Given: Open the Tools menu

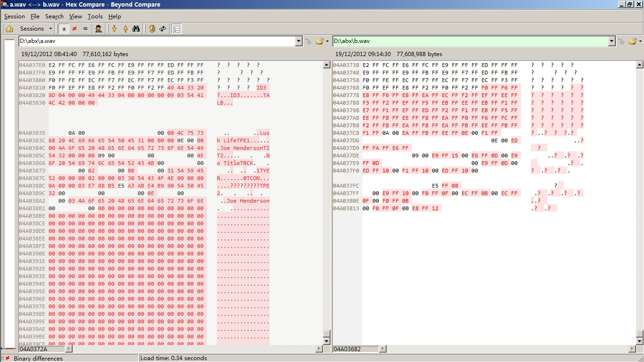Looking at the screenshot, I should pyautogui.click(x=95, y=16).
